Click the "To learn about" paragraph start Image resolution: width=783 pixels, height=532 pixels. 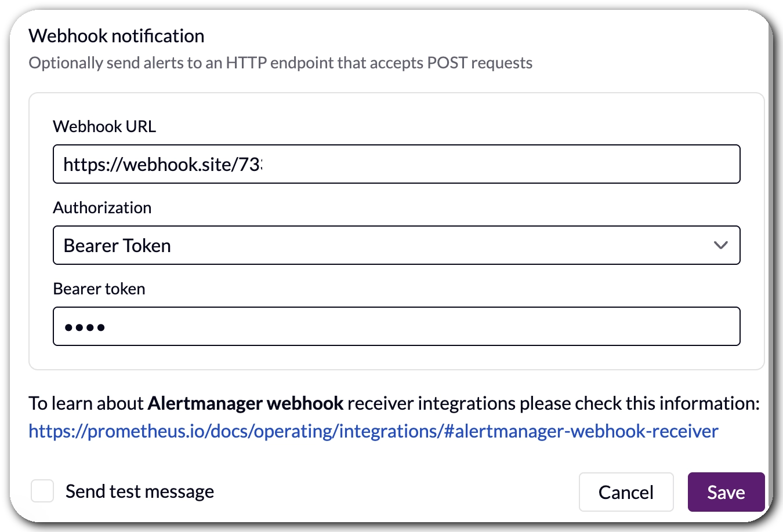click(x=86, y=403)
